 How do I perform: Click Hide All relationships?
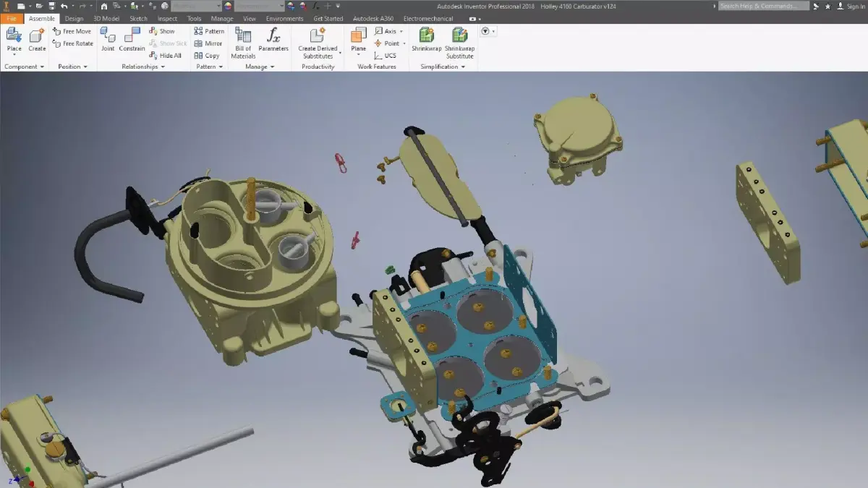tap(166, 56)
